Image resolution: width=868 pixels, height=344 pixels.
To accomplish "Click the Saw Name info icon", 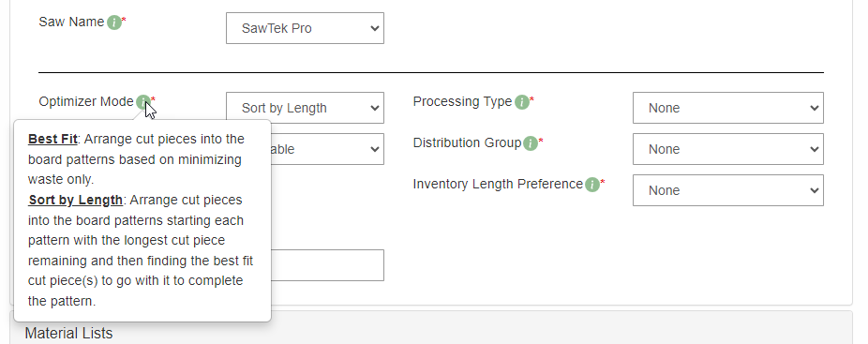I will [x=114, y=22].
